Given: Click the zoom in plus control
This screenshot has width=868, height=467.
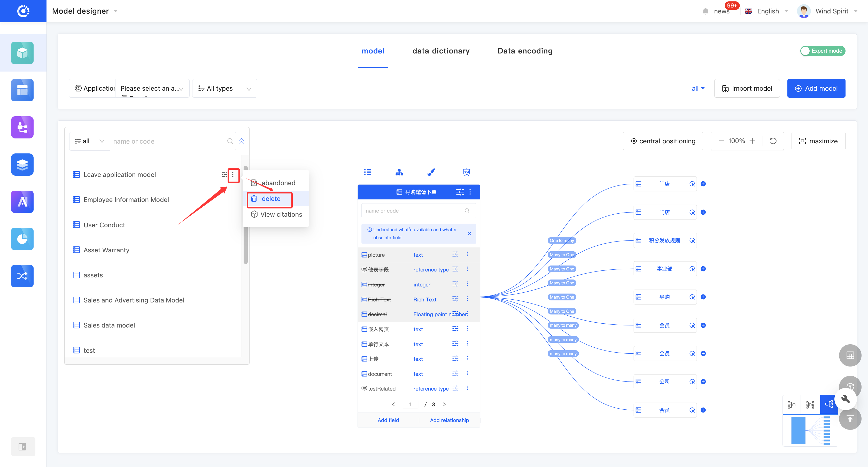Looking at the screenshot, I should point(752,141).
